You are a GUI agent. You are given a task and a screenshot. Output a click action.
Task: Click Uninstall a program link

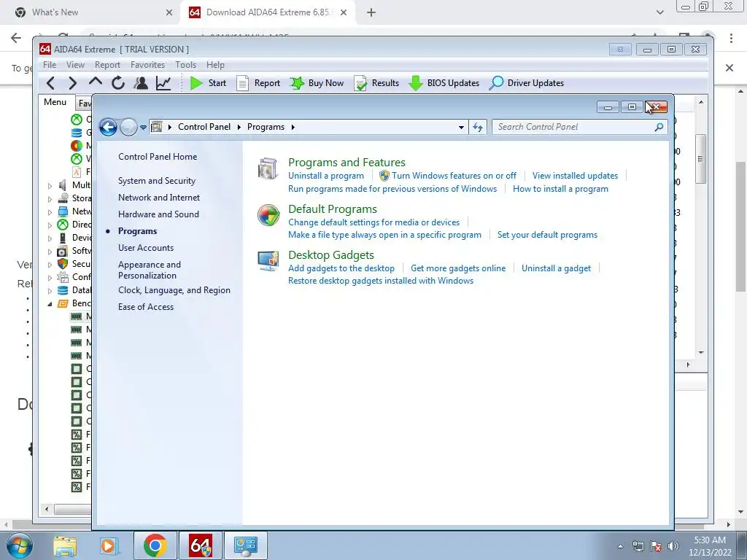(326, 176)
